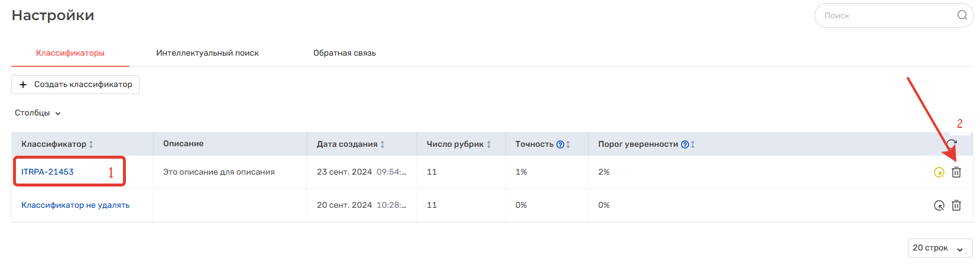This screenshot has width=980, height=267.
Task: Select the Классификаторы tab
Action: pyautogui.click(x=70, y=53)
